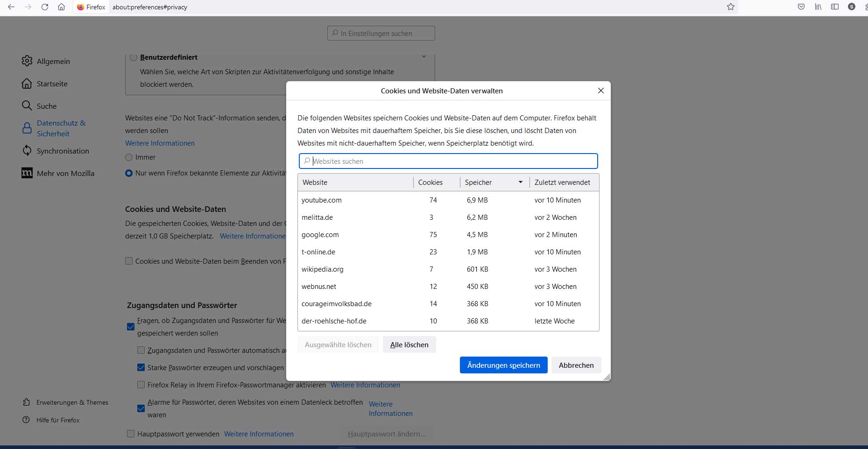Reload the page with the refresh icon
Viewport: 868px width, 449px height.
coord(45,7)
